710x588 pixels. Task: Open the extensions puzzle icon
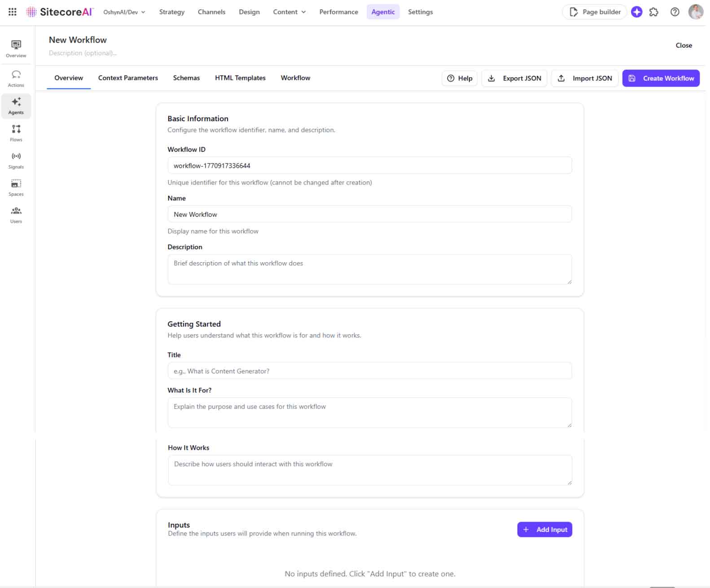[654, 12]
